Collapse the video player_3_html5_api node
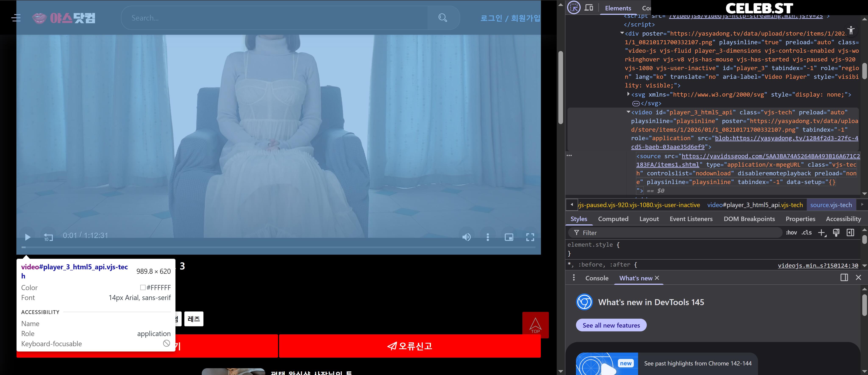Viewport: 868px width, 375px height. coord(628,112)
